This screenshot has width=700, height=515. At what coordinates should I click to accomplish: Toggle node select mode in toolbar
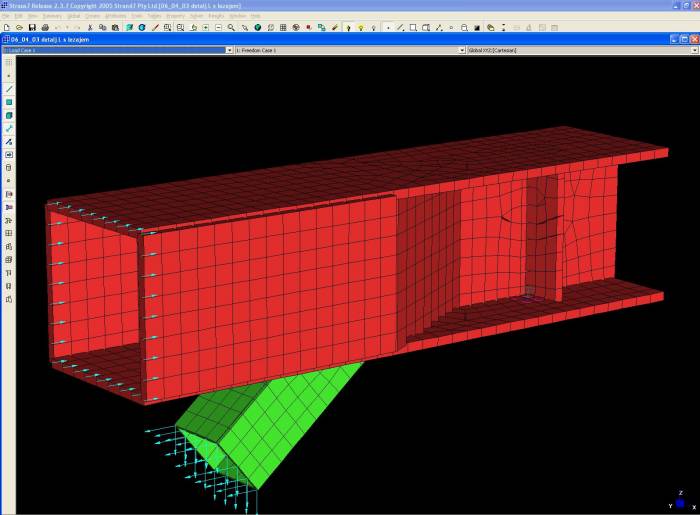click(x=388, y=27)
